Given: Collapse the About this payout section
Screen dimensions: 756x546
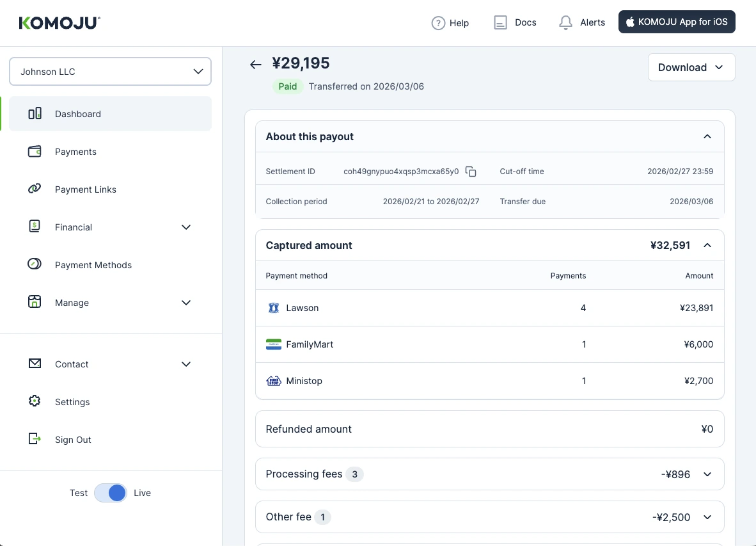Looking at the screenshot, I should (707, 136).
